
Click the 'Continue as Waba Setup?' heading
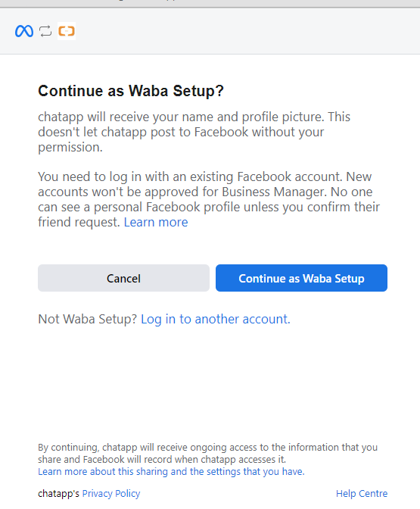click(131, 91)
